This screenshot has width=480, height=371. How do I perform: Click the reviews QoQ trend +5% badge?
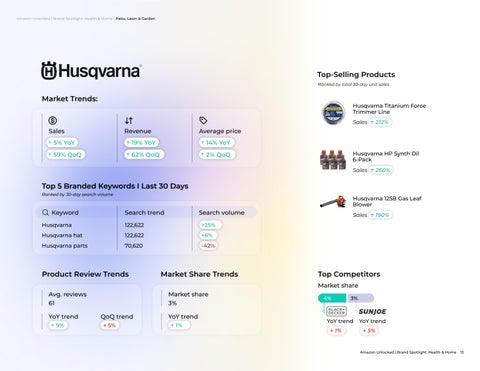tap(110, 325)
